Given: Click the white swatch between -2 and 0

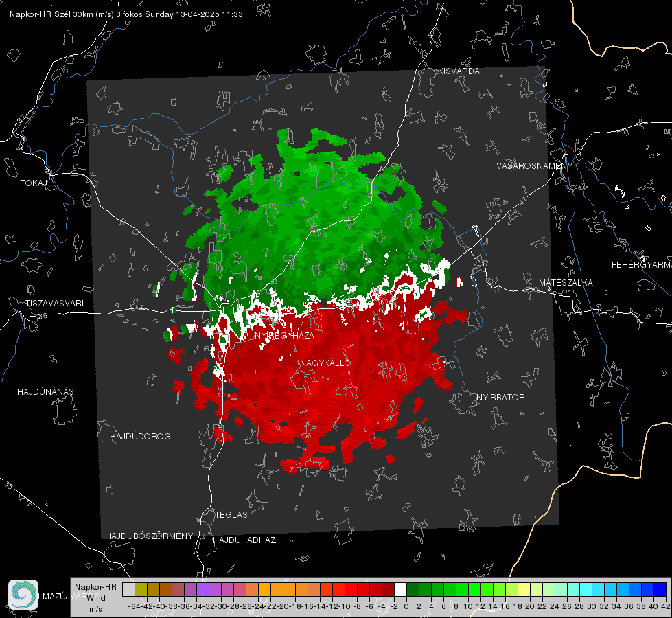Looking at the screenshot, I should click(400, 589).
